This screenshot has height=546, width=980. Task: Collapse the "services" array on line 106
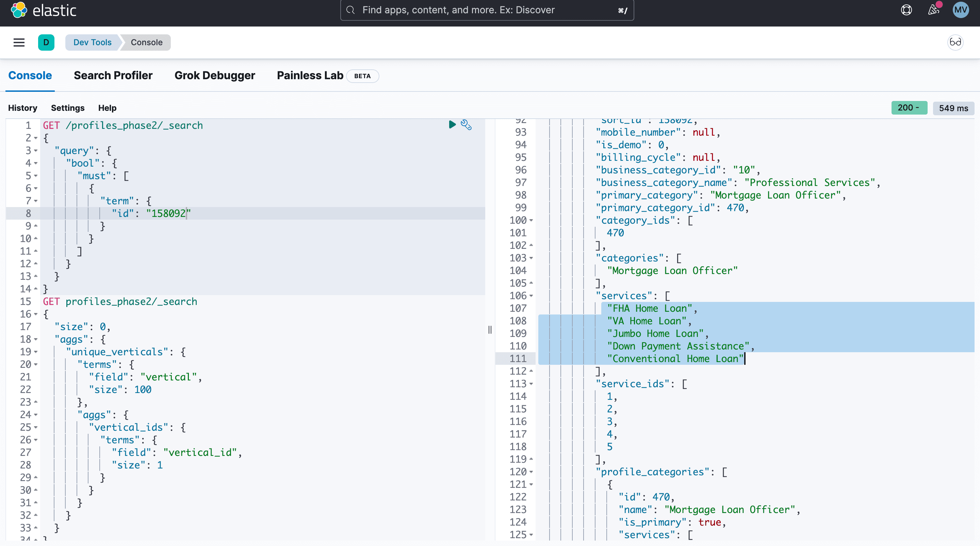point(531,296)
